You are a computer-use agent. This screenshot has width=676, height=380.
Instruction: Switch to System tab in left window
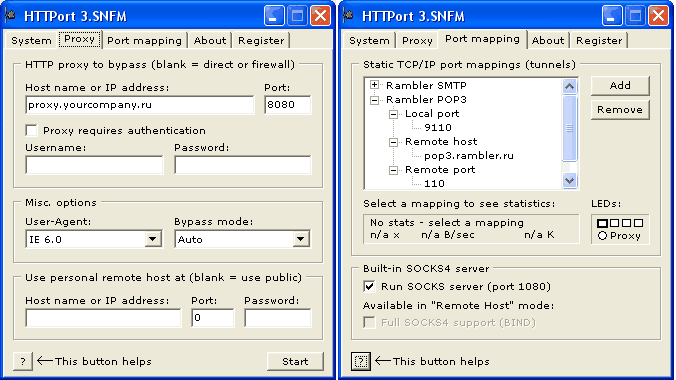pyautogui.click(x=31, y=41)
